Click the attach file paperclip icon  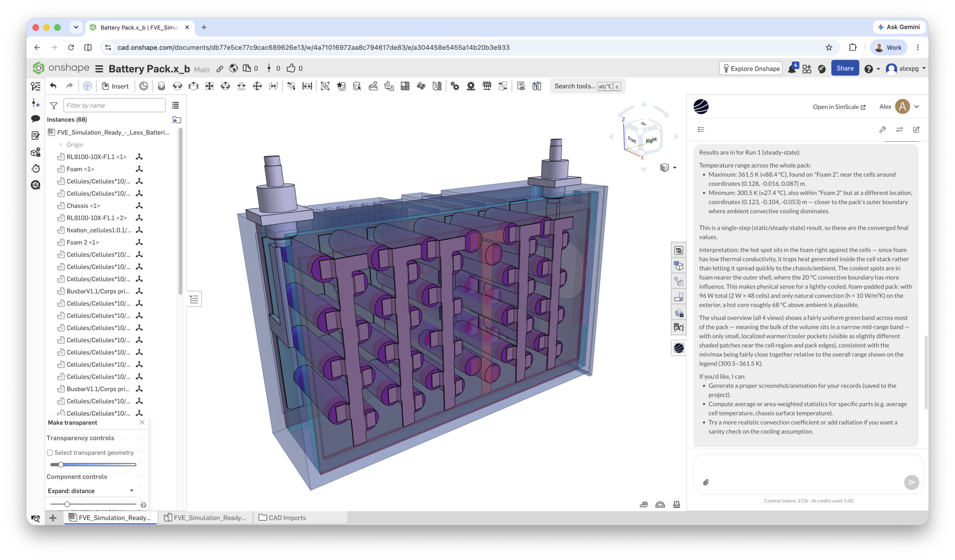(x=706, y=482)
